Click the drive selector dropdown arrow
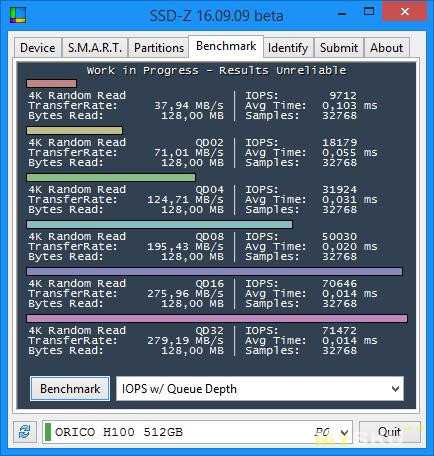Screen dimensions: 434x456 pyautogui.click(x=344, y=432)
